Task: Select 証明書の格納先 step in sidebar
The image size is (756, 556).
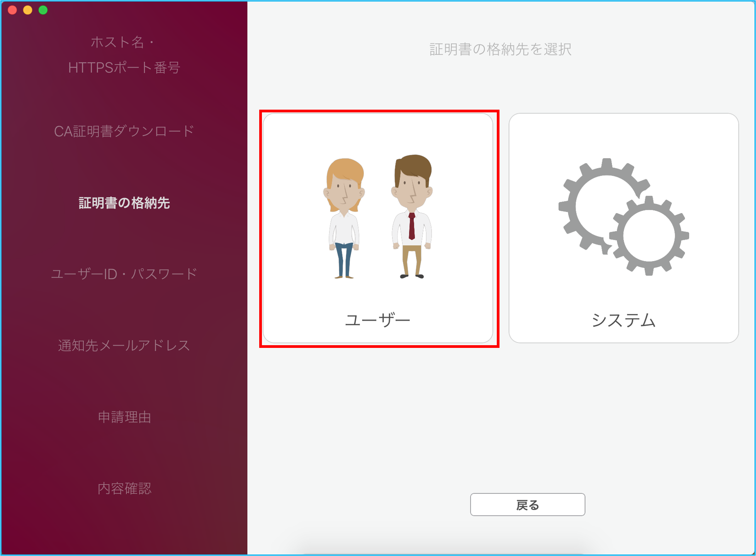Action: [124, 203]
